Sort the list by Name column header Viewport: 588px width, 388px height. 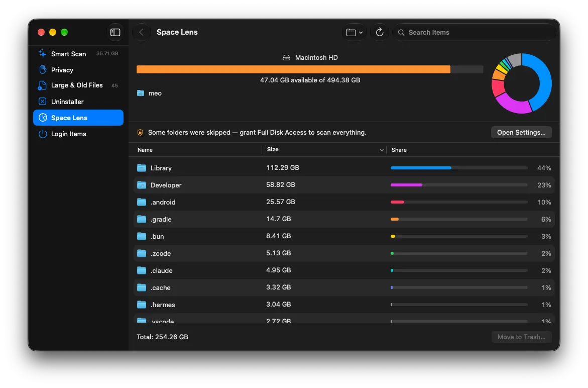tap(145, 150)
